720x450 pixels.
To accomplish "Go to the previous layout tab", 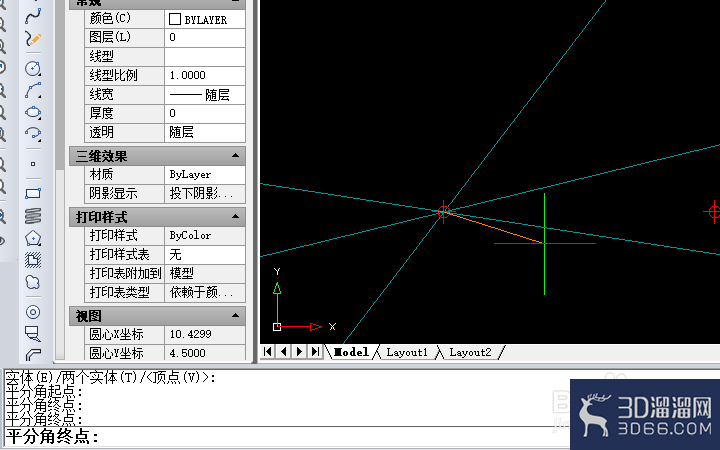I will [284, 352].
